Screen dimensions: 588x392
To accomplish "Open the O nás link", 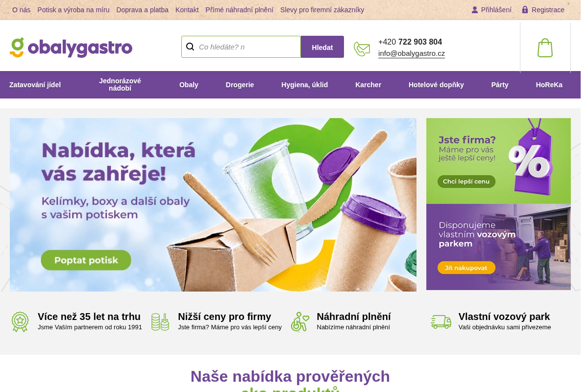I will point(21,10).
